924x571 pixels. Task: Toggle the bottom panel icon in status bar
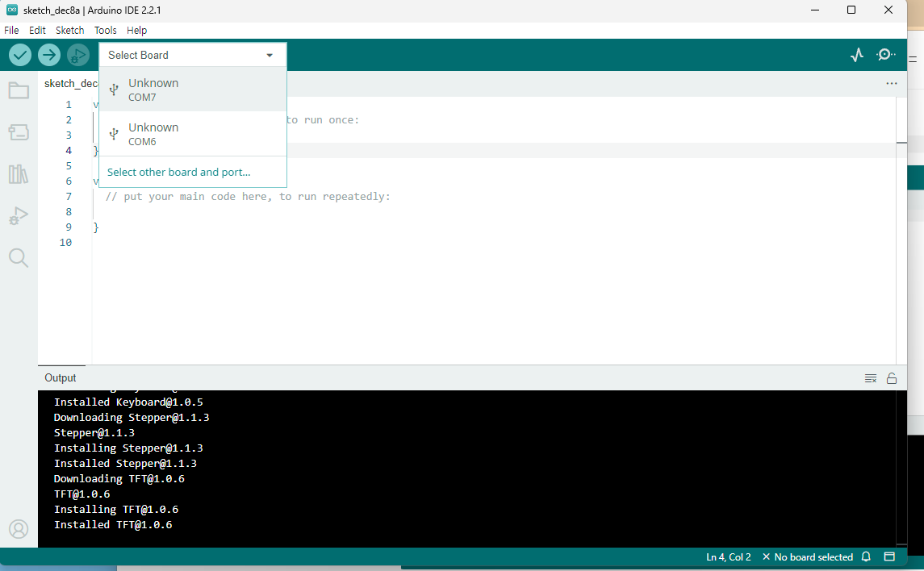pyautogui.click(x=889, y=556)
